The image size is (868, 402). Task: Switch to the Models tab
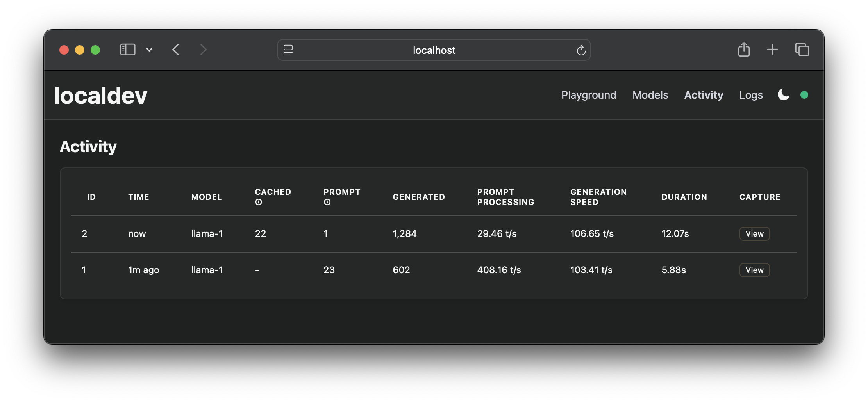pos(650,95)
